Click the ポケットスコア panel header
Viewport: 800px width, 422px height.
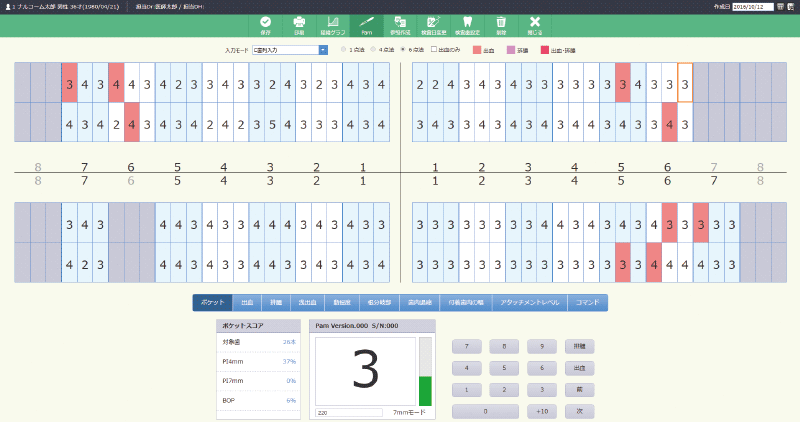click(258, 326)
